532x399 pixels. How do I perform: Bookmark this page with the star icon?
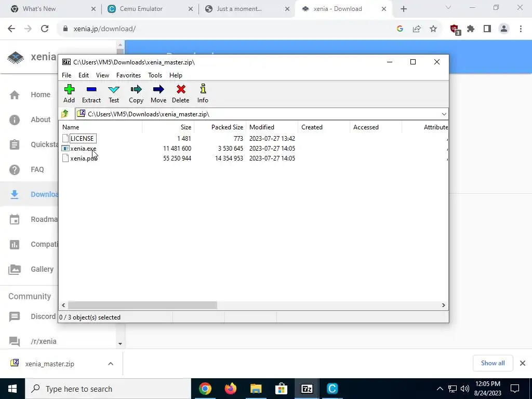(433, 29)
